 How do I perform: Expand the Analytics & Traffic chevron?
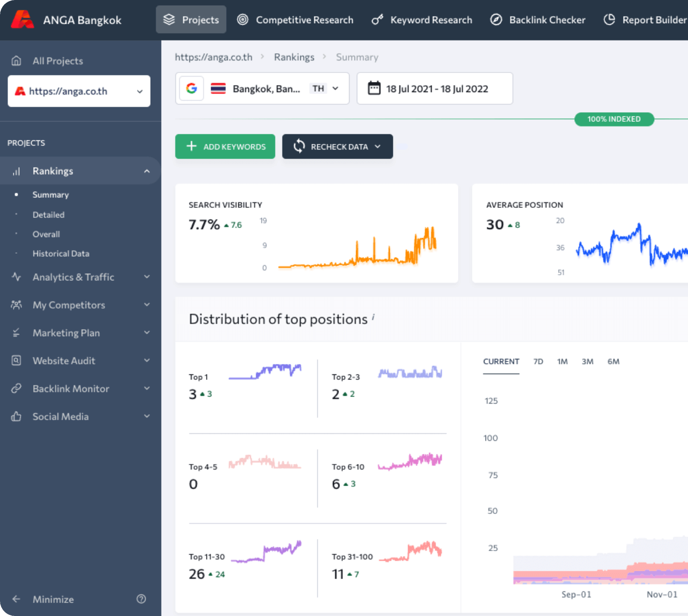[x=147, y=277]
